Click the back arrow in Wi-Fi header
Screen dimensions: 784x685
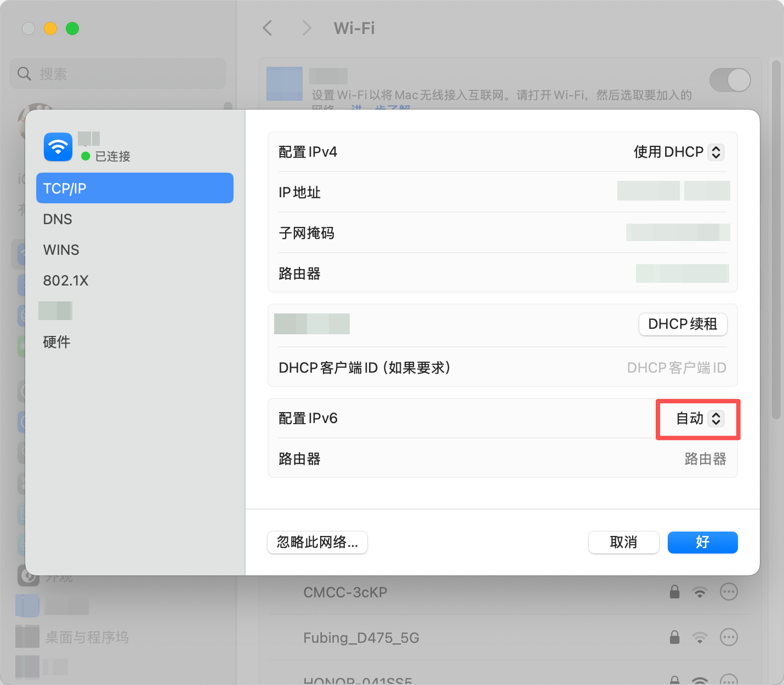pyautogui.click(x=268, y=28)
